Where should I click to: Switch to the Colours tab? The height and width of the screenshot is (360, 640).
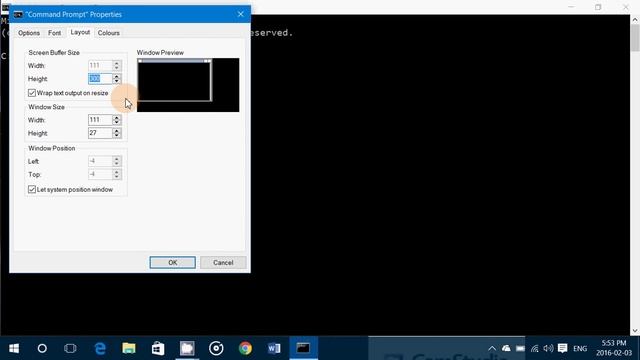(109, 33)
